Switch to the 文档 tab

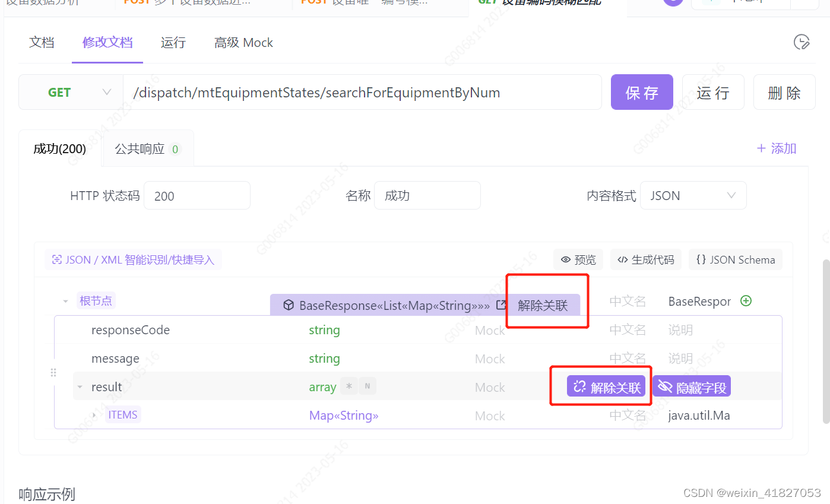[x=42, y=42]
